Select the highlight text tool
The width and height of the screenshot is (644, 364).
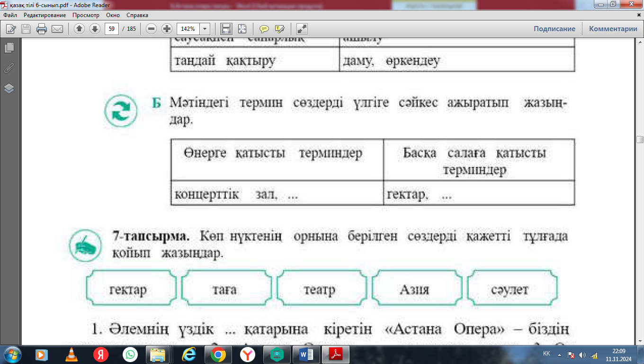tap(279, 29)
